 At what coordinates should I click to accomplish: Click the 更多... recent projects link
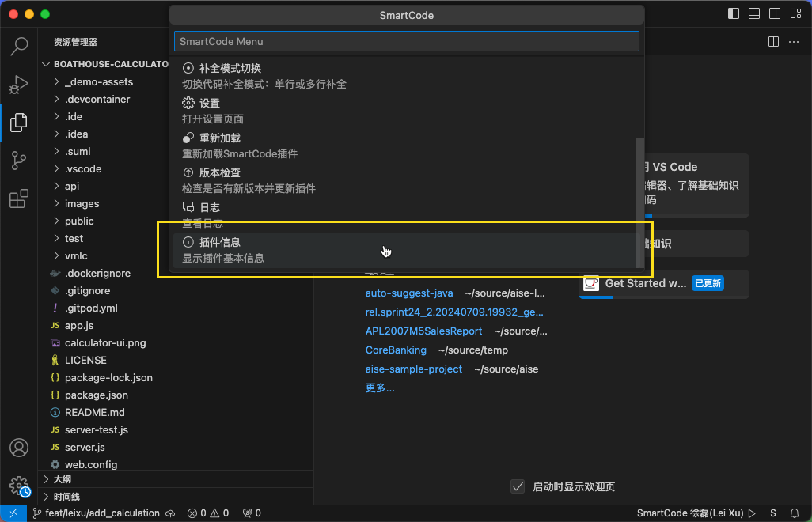(380, 388)
